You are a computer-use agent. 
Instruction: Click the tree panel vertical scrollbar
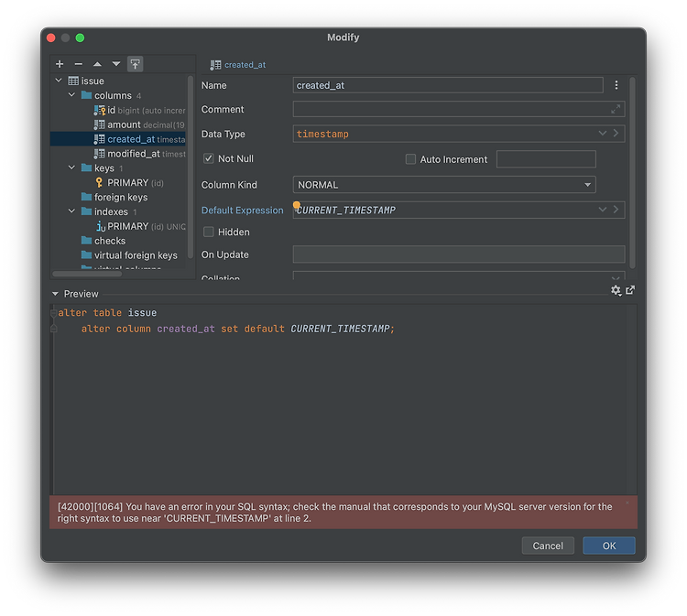[x=191, y=167]
